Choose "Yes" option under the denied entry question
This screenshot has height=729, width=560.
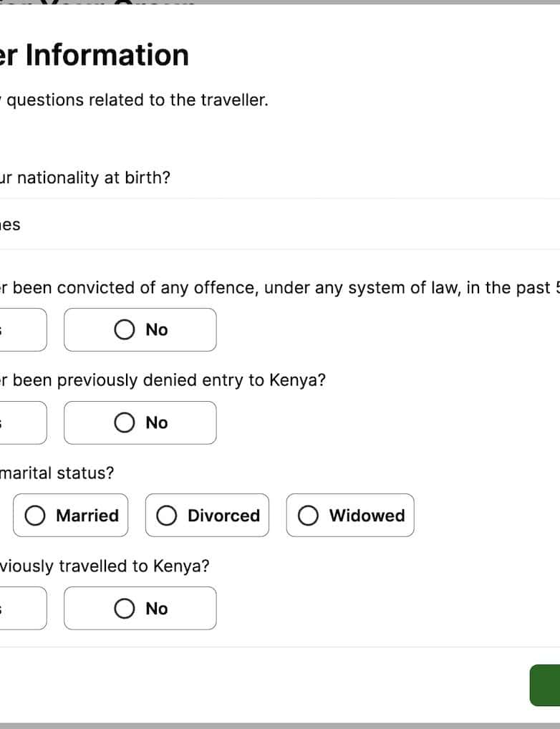tap(21, 423)
